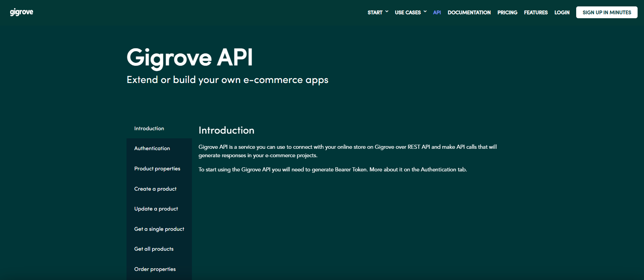
Task: Go to the API nav link
Action: [437, 12]
